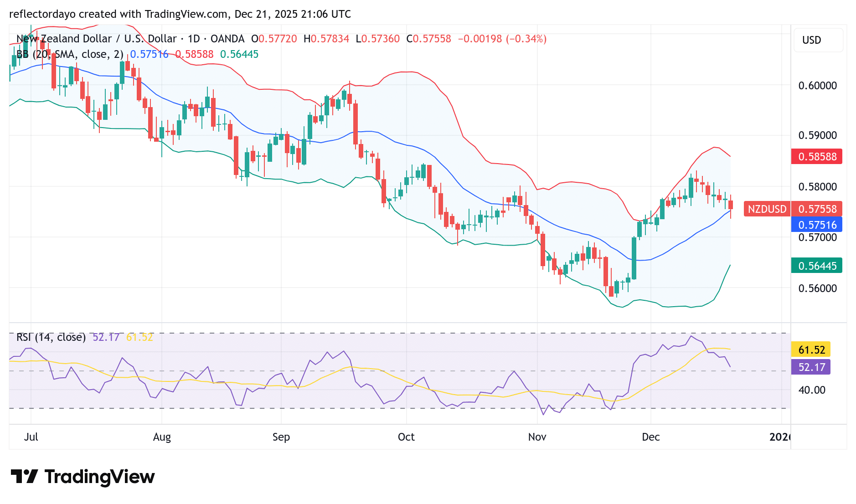
Task: Open the USD currency selector
Action: 818,40
